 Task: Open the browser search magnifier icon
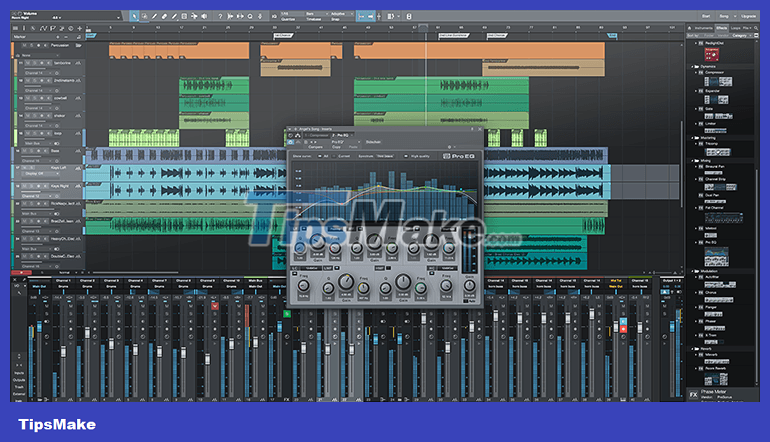756,28
